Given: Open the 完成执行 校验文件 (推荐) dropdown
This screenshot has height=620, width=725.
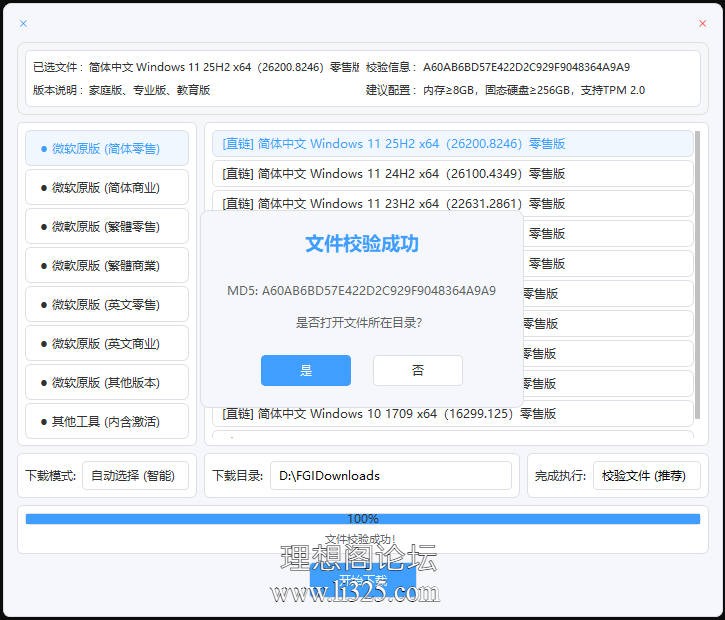Looking at the screenshot, I should click(647, 475).
